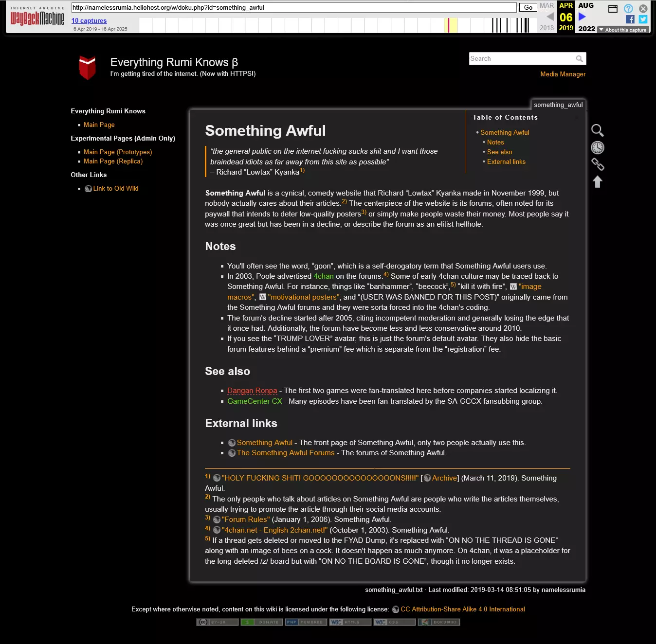
Task: Open the CC BY-SA license badge
Action: tap(218, 622)
